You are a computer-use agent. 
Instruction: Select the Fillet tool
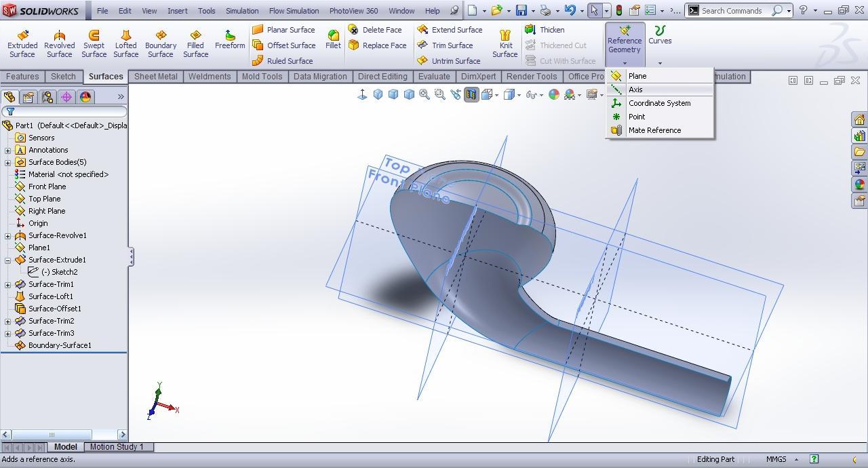pyautogui.click(x=333, y=40)
